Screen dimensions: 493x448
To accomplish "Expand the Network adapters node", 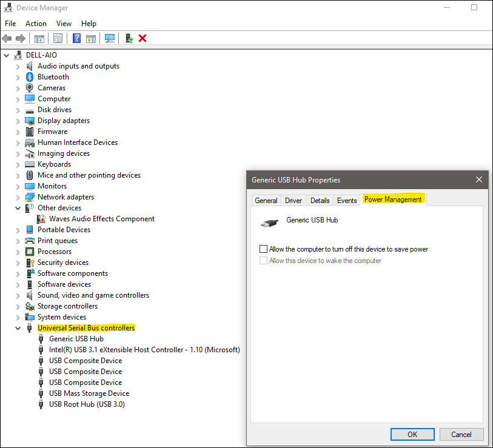I will 18,197.
